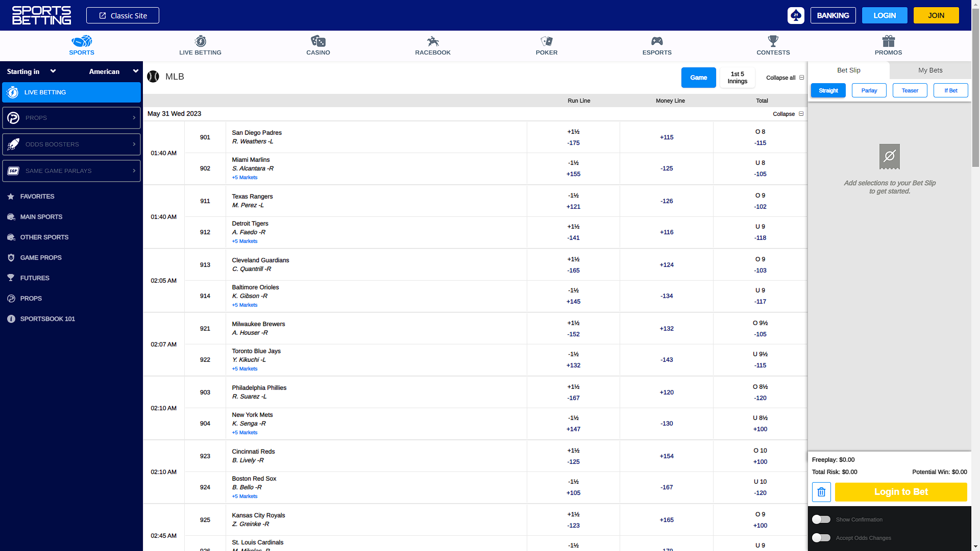The height and width of the screenshot is (551, 980).
Task: Open the Racebook horse icon
Action: (x=433, y=41)
